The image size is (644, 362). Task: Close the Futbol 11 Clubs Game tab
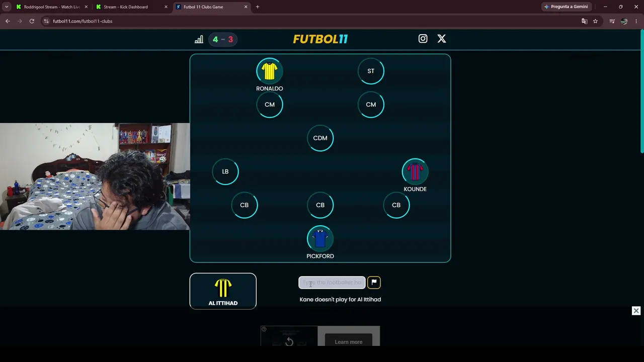tap(246, 7)
